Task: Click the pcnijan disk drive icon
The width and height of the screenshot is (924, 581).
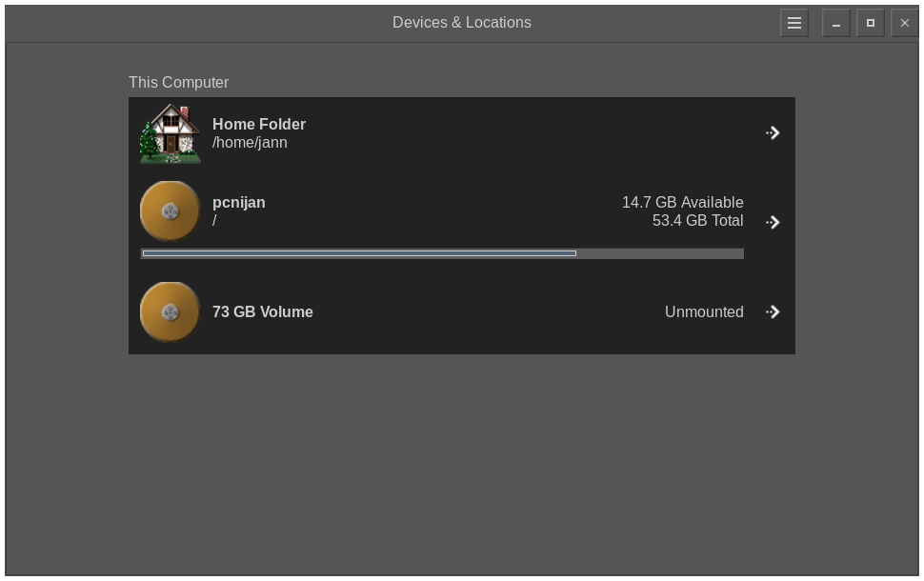Action: point(170,211)
